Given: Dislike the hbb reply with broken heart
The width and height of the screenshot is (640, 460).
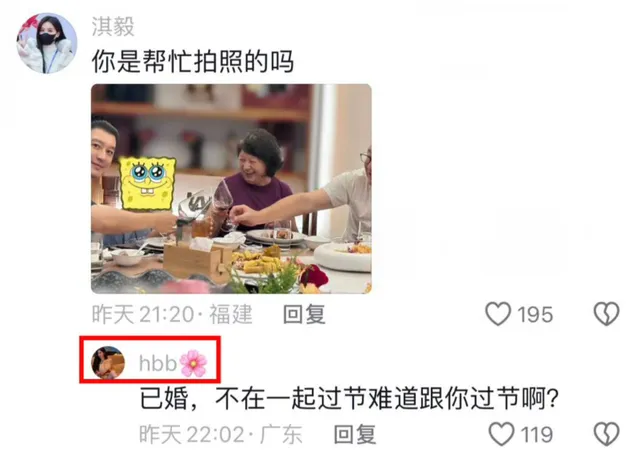Looking at the screenshot, I should [606, 434].
